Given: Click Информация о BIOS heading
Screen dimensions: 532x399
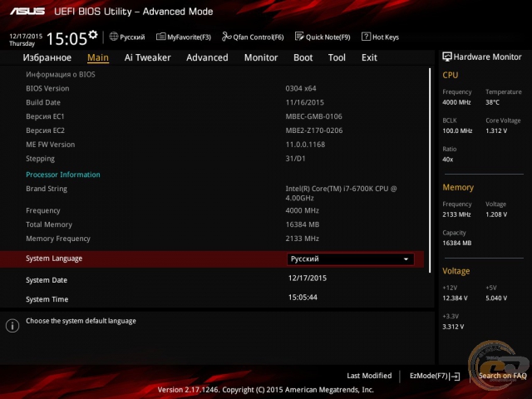Looking at the screenshot, I should pyautogui.click(x=61, y=75).
